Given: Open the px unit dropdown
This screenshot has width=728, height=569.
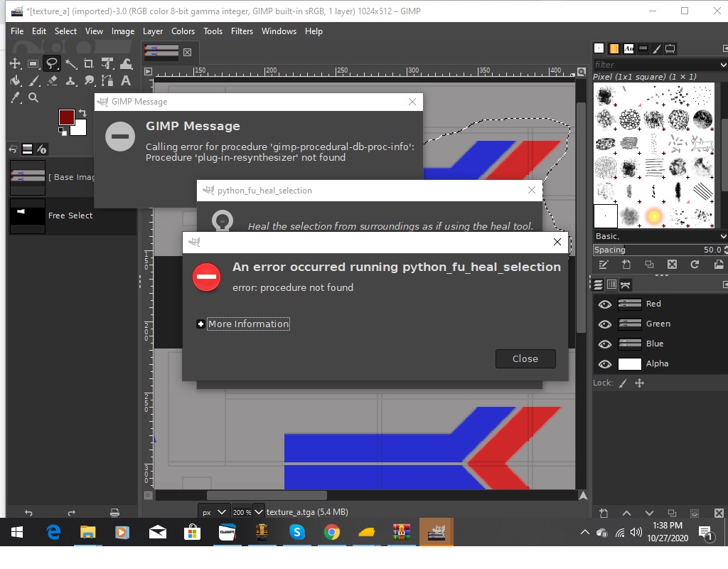Looking at the screenshot, I should click(214, 512).
